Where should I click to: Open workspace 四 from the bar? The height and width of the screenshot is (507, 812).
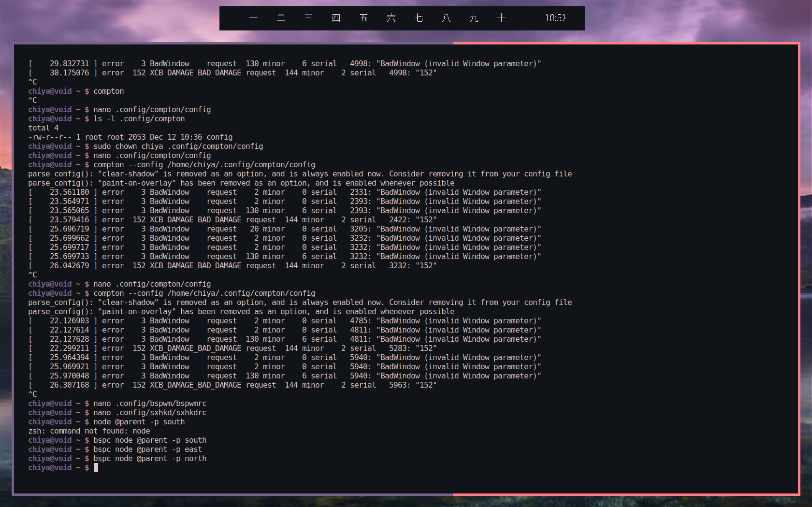click(x=336, y=18)
